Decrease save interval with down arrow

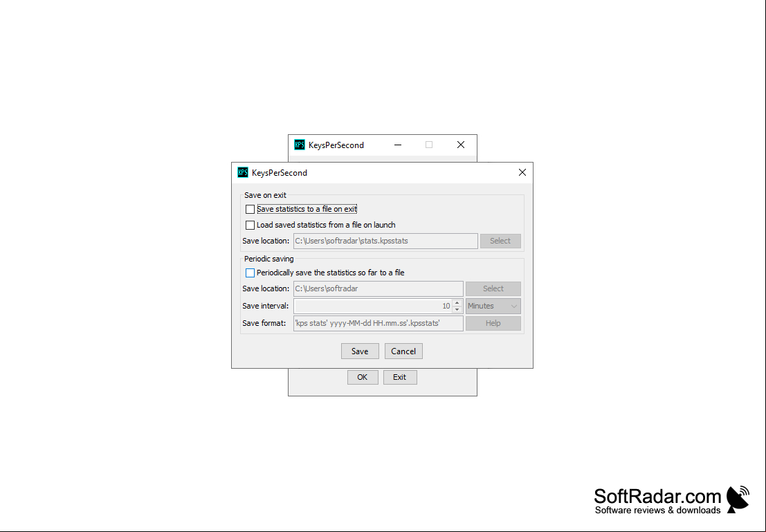tap(457, 310)
